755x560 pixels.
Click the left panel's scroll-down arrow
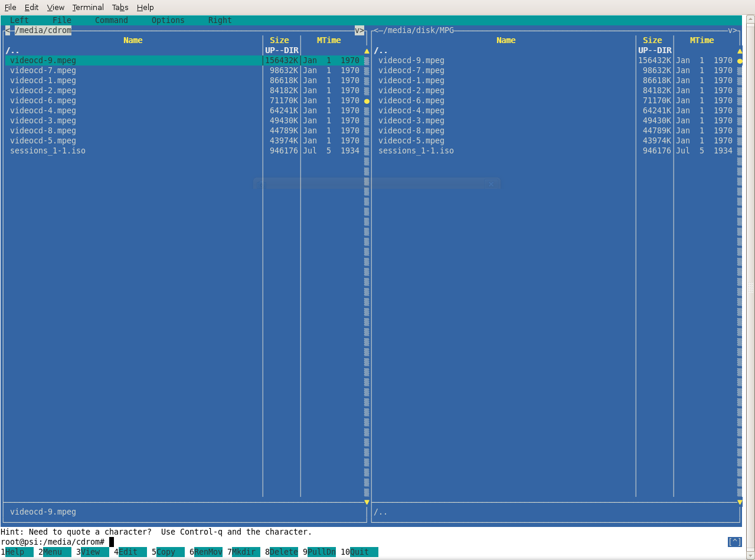point(367,502)
